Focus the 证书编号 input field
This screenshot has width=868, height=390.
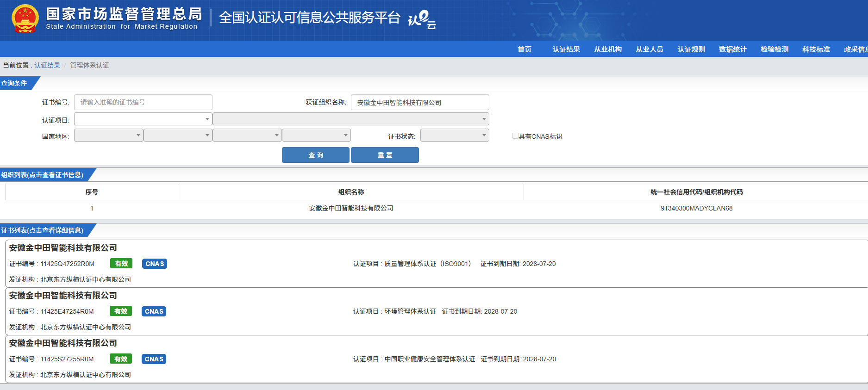143,102
